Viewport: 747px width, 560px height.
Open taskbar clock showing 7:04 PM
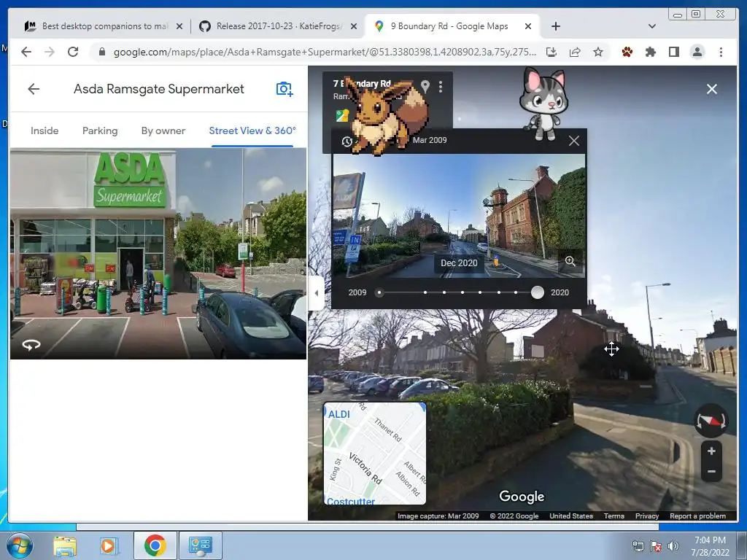pos(710,546)
